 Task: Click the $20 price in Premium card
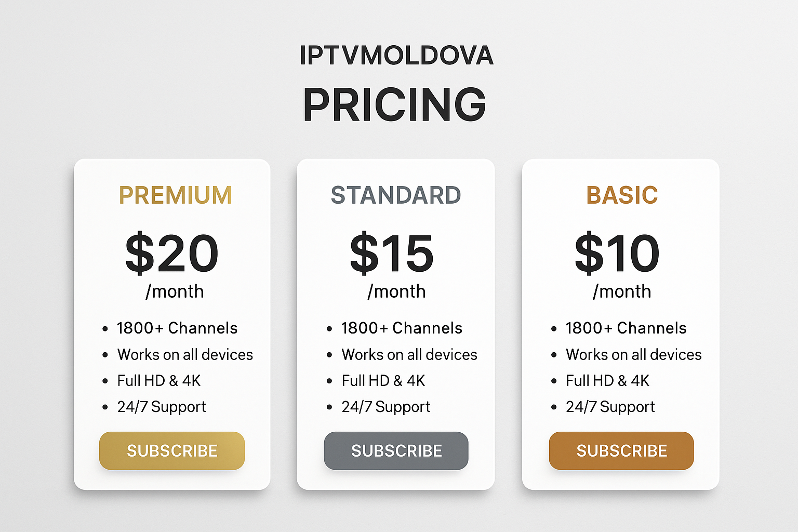[x=172, y=253]
